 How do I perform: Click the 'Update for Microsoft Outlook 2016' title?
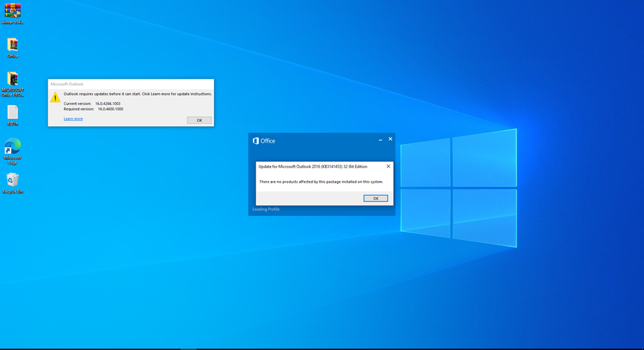[312, 166]
